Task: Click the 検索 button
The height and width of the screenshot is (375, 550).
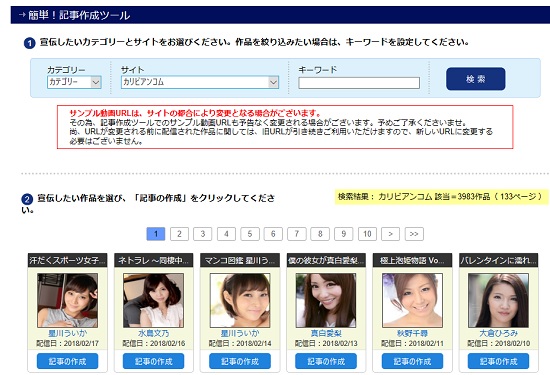Action: pos(476,79)
